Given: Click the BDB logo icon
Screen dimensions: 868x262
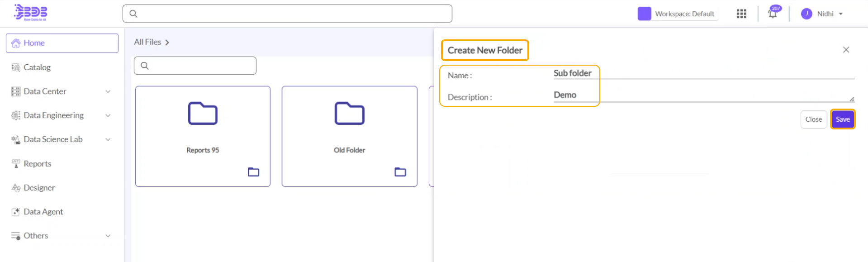Looking at the screenshot, I should [30, 12].
